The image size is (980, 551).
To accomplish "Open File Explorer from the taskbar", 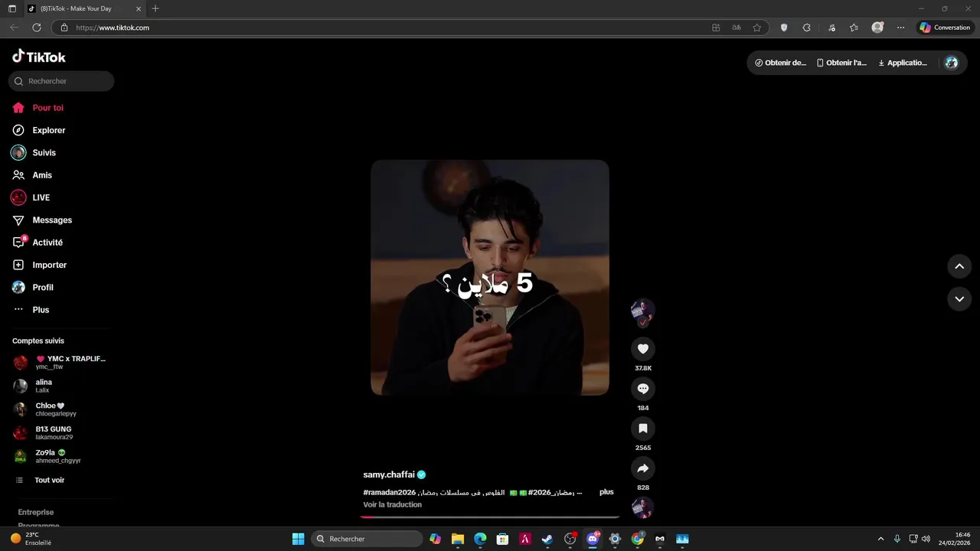I will tap(458, 539).
